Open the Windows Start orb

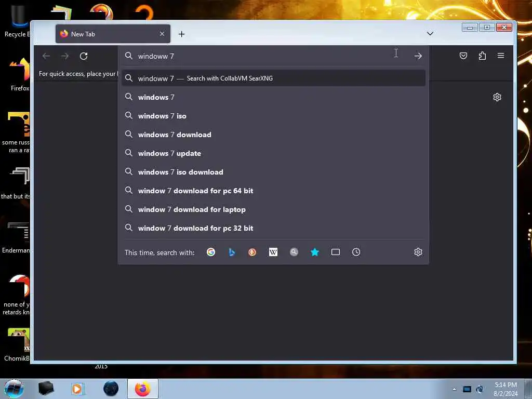[14, 389]
